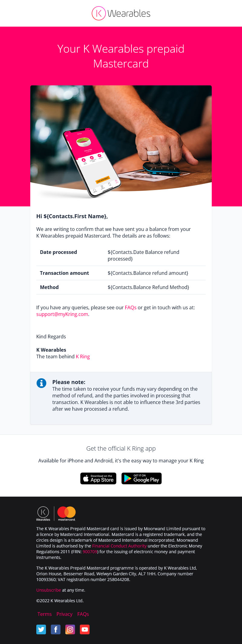Follow the K Ring link in signature
Viewport: 242px width, 644px height.
(83, 356)
